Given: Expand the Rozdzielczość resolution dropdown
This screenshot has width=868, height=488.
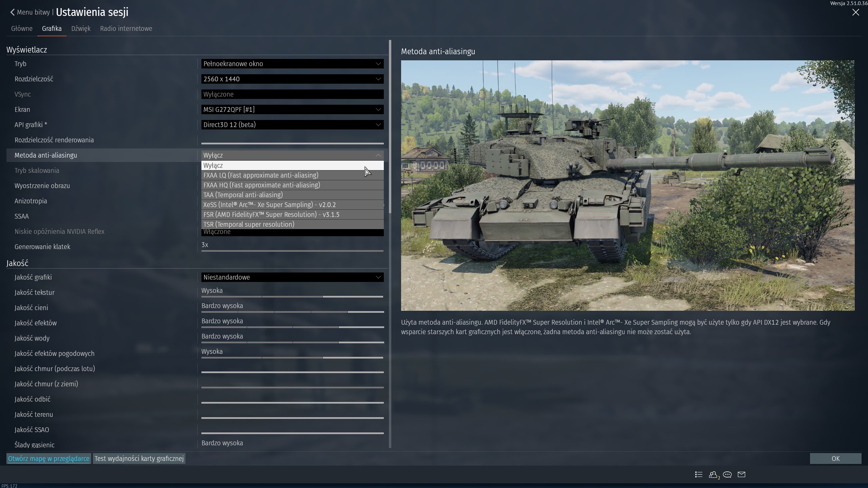Looking at the screenshot, I should coord(292,79).
